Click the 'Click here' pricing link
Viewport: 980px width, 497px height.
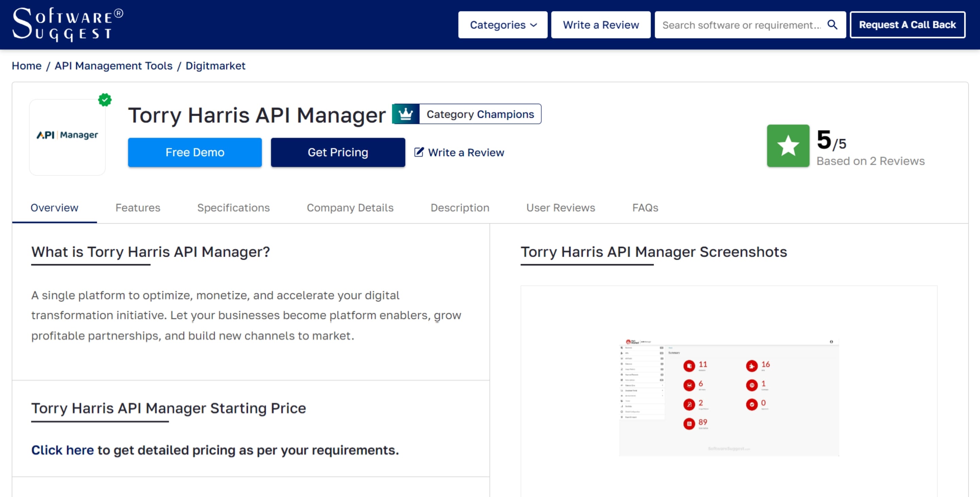pyautogui.click(x=62, y=450)
